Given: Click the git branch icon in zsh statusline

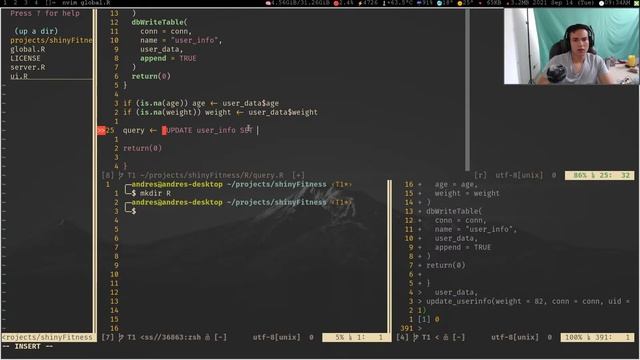Looking at the screenshot, I should [121, 338].
